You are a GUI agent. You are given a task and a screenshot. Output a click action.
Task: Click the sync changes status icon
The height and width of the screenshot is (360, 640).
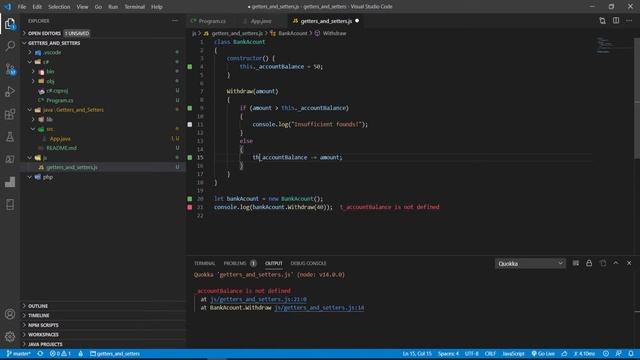[x=40, y=353]
